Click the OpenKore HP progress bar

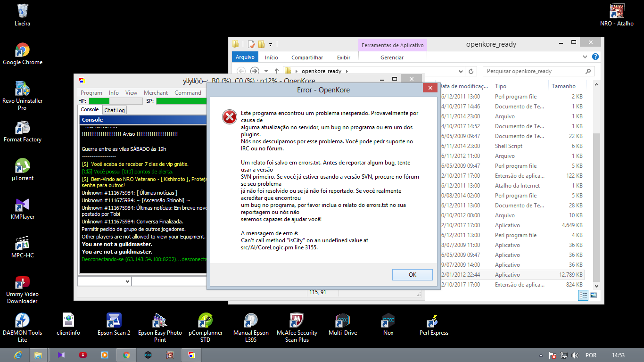point(116,101)
